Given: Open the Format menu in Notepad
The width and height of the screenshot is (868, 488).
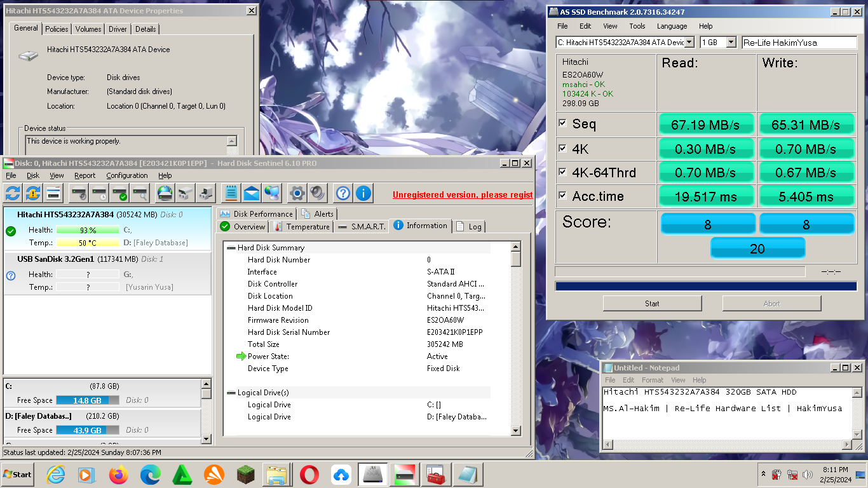Looking at the screenshot, I should point(652,380).
